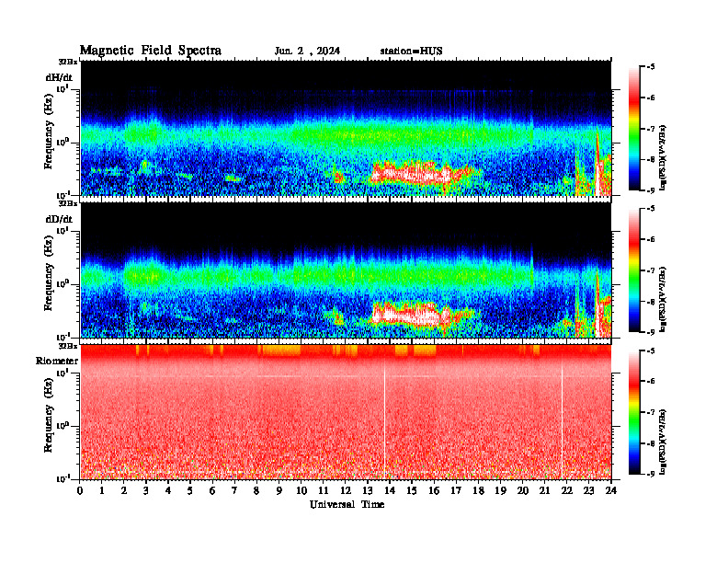Click hour 7 on the Universal Time axis
Viewport: 728px width, 563px height.
[235, 491]
